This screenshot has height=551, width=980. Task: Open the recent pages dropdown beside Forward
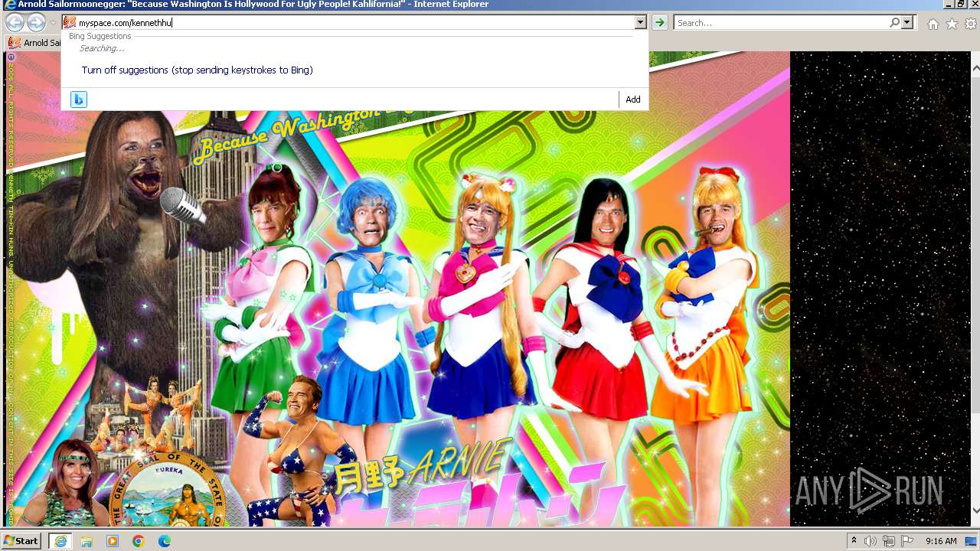point(53,23)
